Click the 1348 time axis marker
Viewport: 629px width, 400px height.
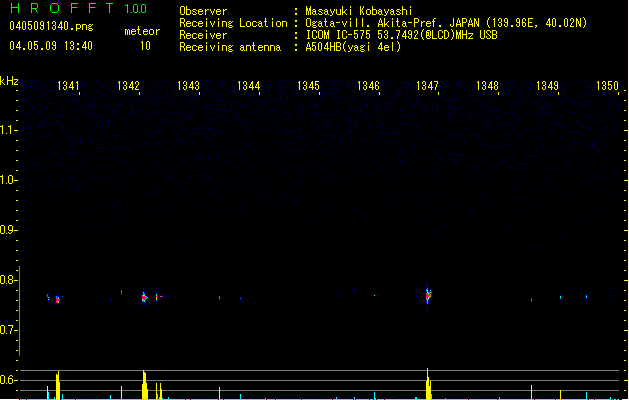[487, 86]
